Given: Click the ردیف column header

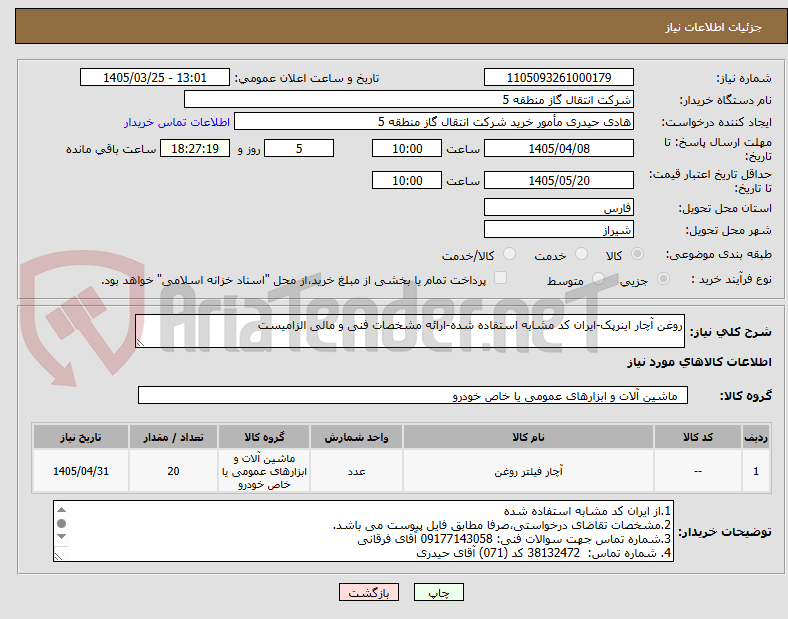Looking at the screenshot, I should [x=756, y=437].
